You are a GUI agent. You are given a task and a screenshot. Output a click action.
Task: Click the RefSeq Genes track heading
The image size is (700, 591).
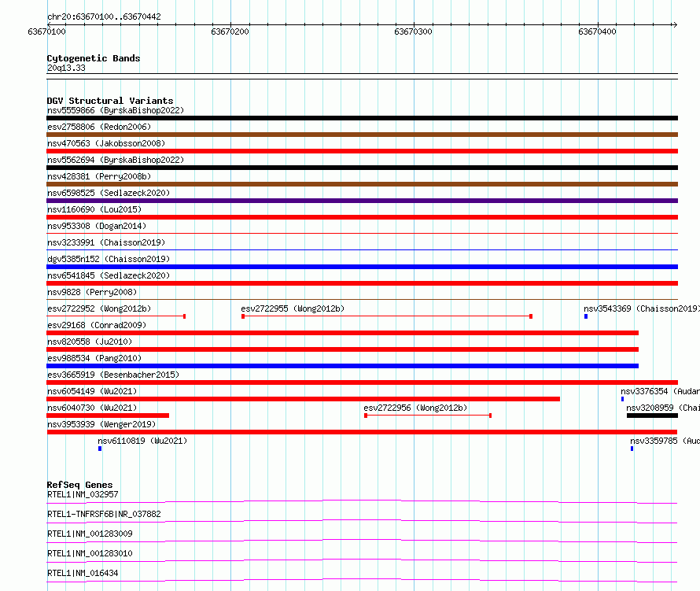[x=80, y=485]
